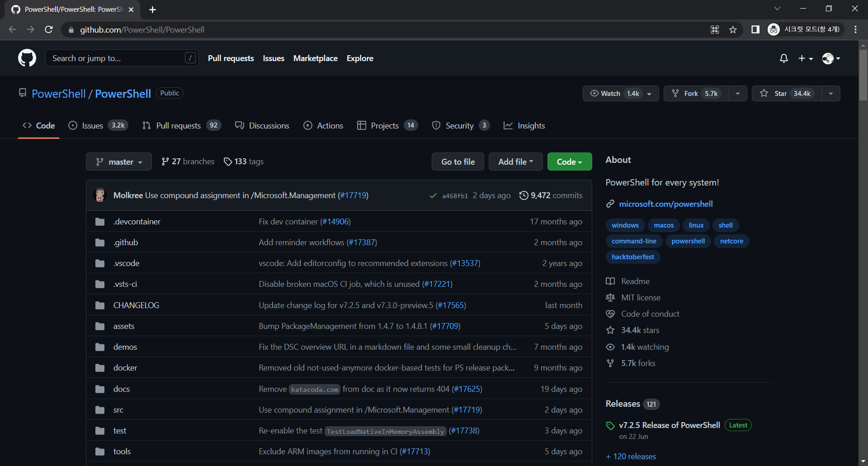Select the Code tab
The width and height of the screenshot is (868, 466).
(x=39, y=126)
